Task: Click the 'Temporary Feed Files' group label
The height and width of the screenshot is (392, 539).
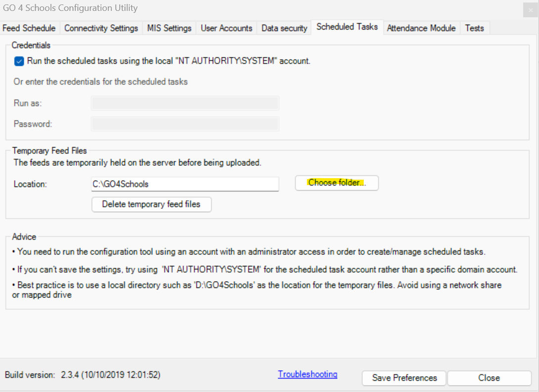Action: [x=49, y=150]
